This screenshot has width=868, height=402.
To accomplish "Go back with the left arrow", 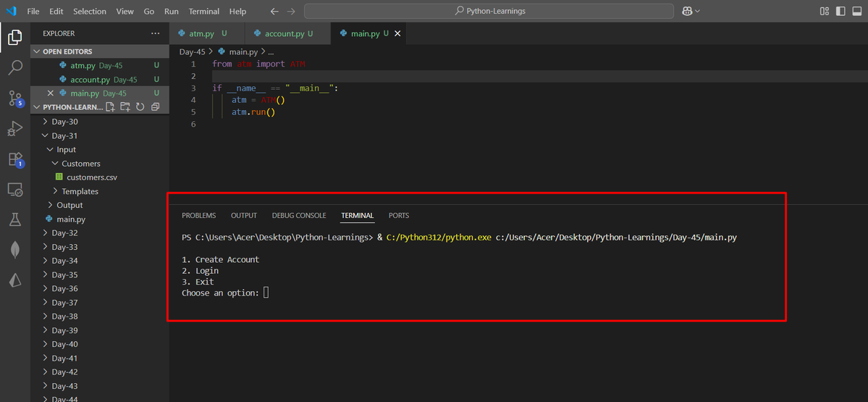I will coord(274,11).
